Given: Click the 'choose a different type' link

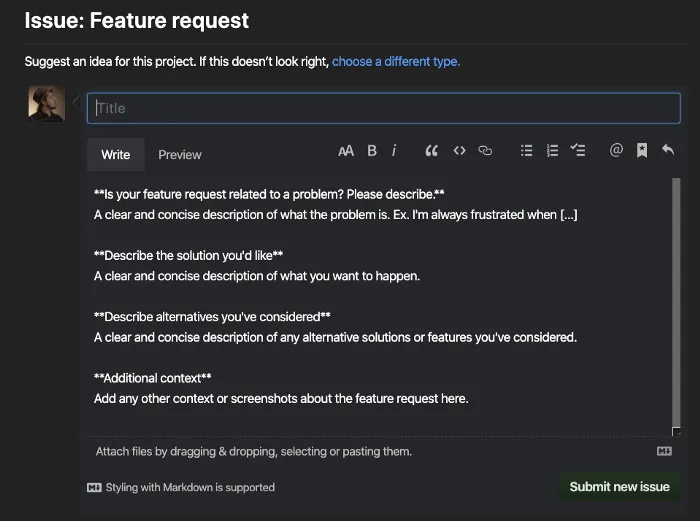Looking at the screenshot, I should 396,62.
